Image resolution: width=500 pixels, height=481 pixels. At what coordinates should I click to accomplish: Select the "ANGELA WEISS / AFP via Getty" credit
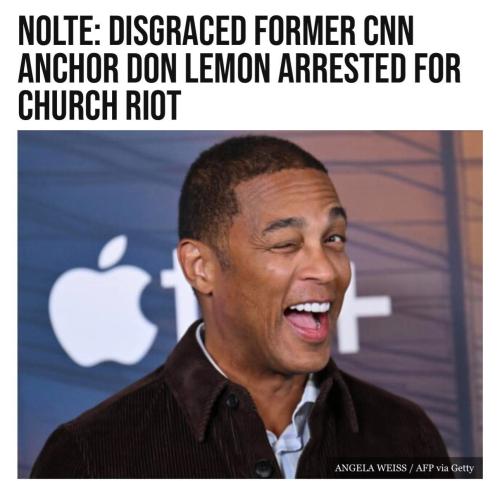click(404, 468)
